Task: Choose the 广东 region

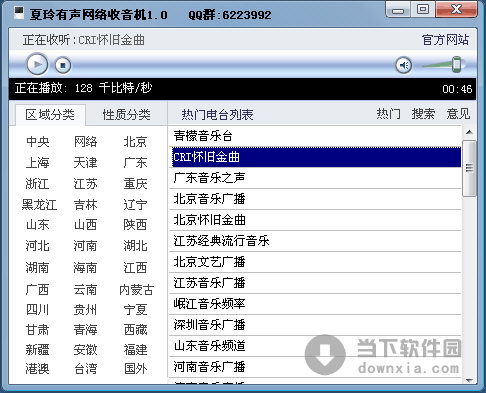Action: click(x=135, y=163)
